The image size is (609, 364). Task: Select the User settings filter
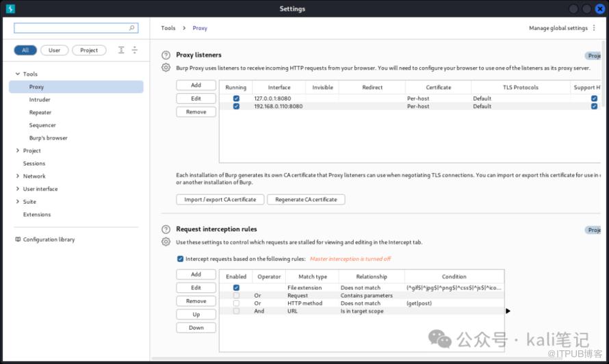point(54,50)
